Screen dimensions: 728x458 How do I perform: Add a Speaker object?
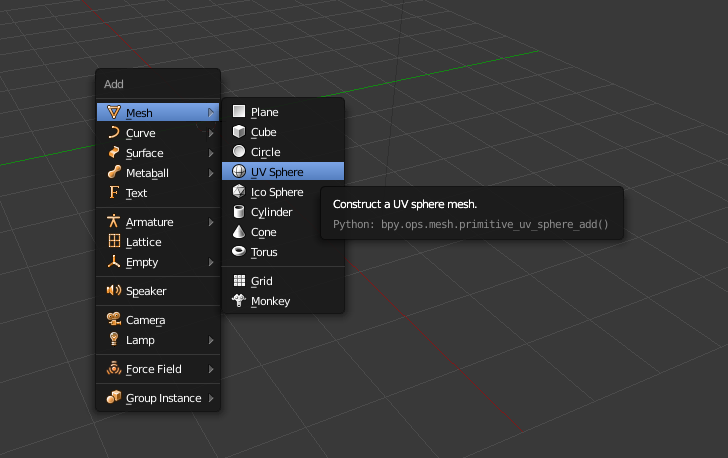158,291
